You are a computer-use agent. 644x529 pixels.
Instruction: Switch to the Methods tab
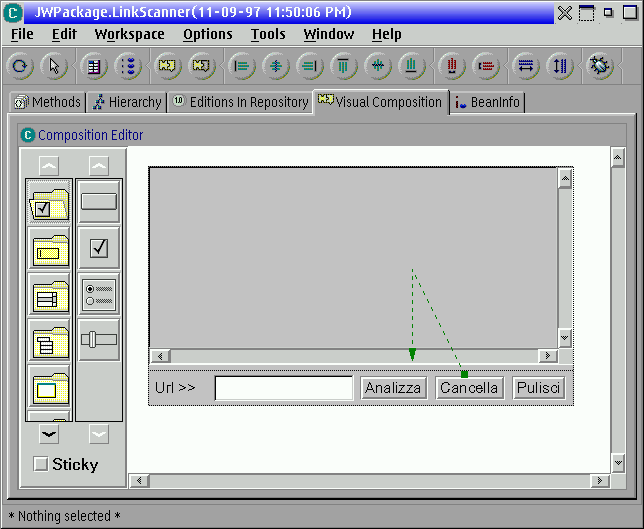[x=48, y=102]
